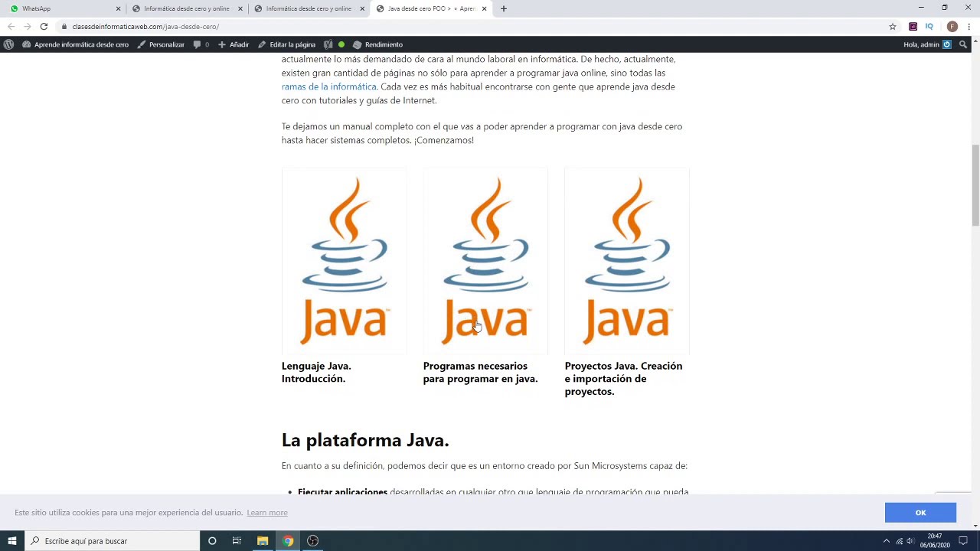
Task: Follow the 'ramas de la informática' link
Action: click(x=328, y=86)
